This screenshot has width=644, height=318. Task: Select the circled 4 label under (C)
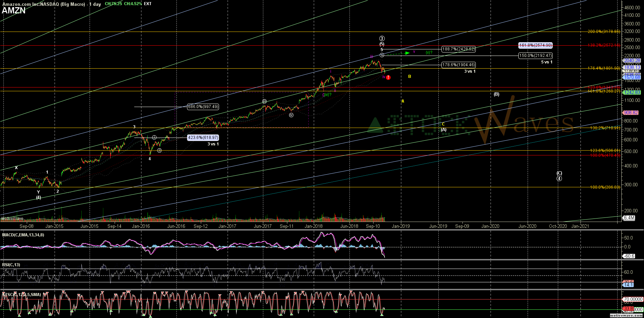point(559,178)
